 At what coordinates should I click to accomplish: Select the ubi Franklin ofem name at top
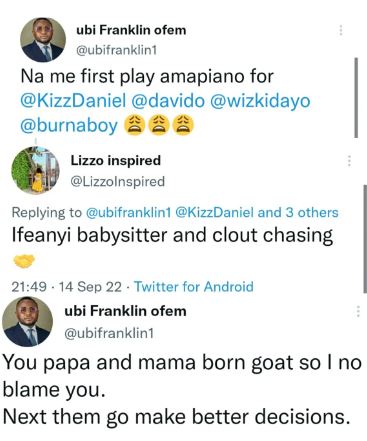pos(131,30)
